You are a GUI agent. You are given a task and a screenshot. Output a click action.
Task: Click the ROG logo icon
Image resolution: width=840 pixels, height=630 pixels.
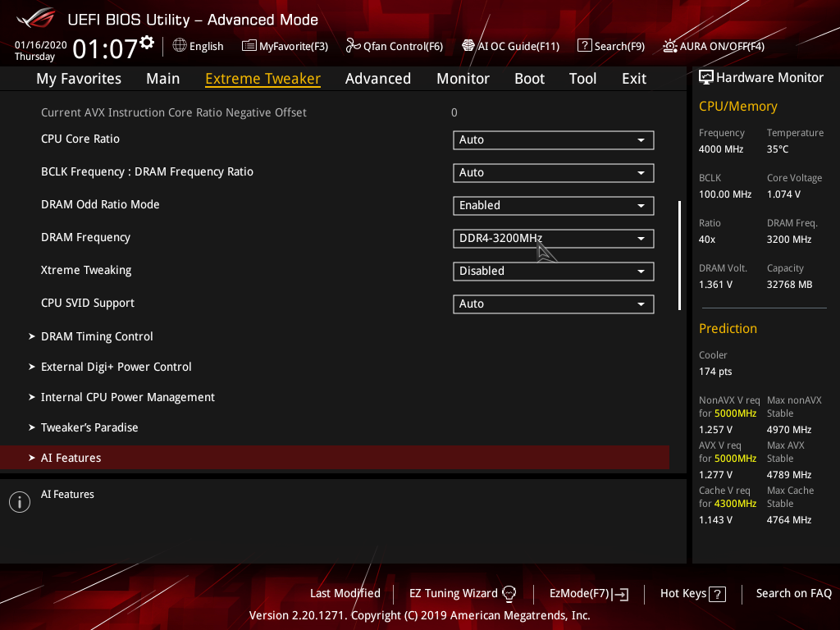pyautogui.click(x=35, y=19)
